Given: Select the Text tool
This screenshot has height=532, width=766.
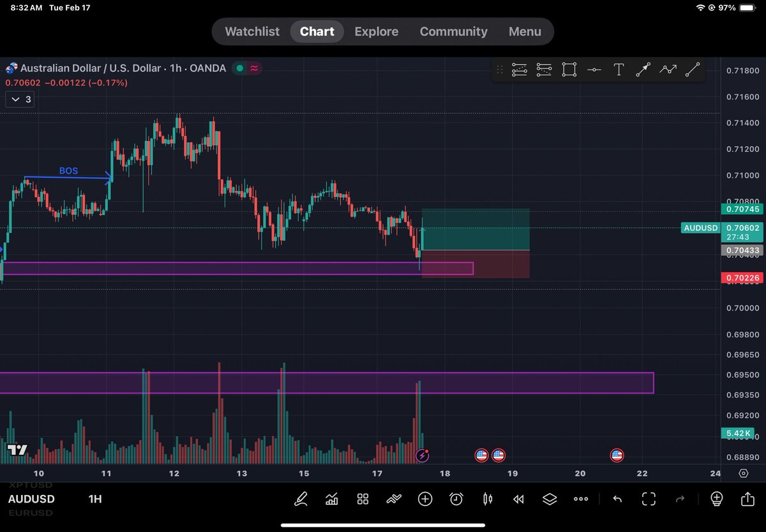Looking at the screenshot, I should [619, 70].
